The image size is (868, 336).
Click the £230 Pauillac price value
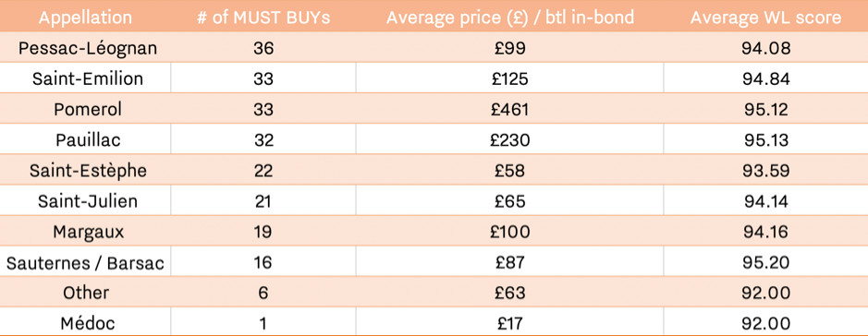pyautogui.click(x=510, y=140)
